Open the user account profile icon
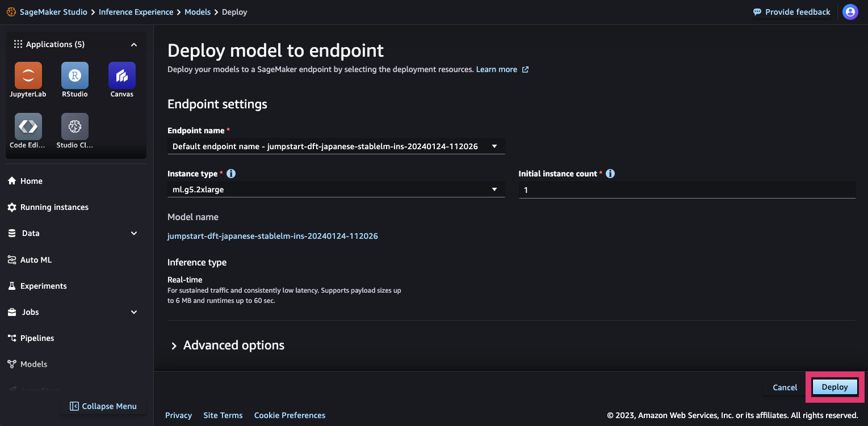868x426 pixels. coord(850,11)
